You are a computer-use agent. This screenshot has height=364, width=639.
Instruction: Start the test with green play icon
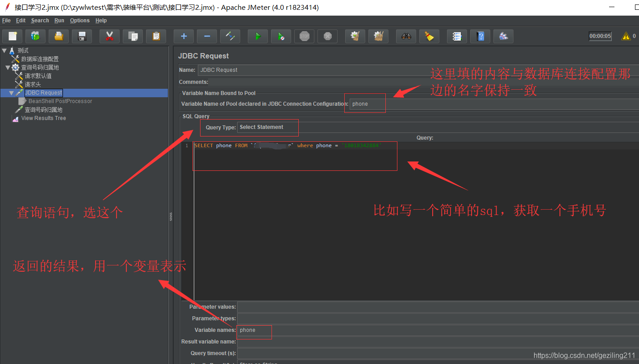(258, 36)
